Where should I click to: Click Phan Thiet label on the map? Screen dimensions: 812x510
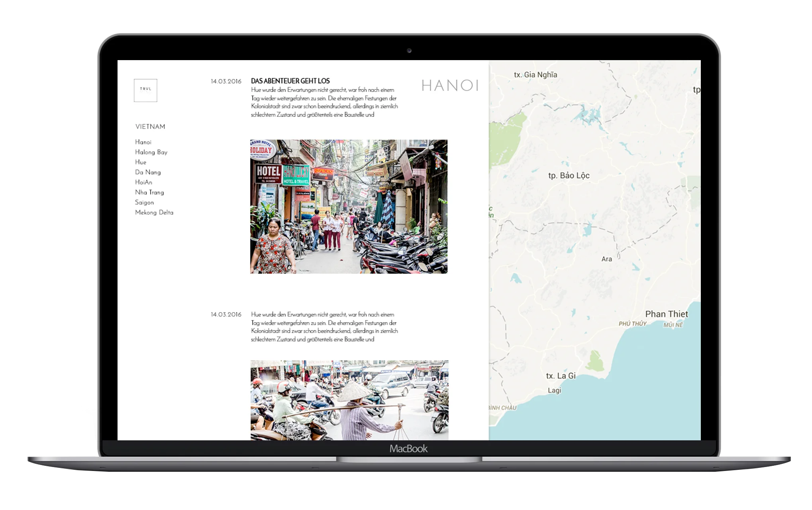667,314
